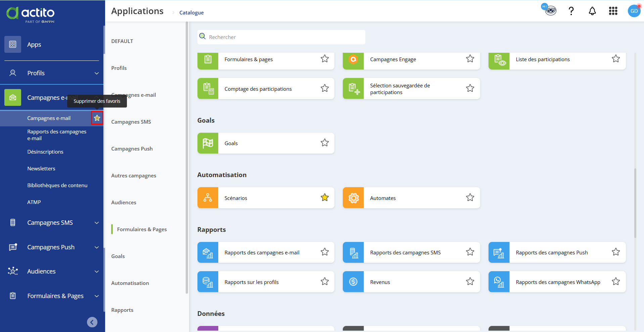Select Audiences catalogue category
The image size is (644, 332).
click(x=124, y=202)
